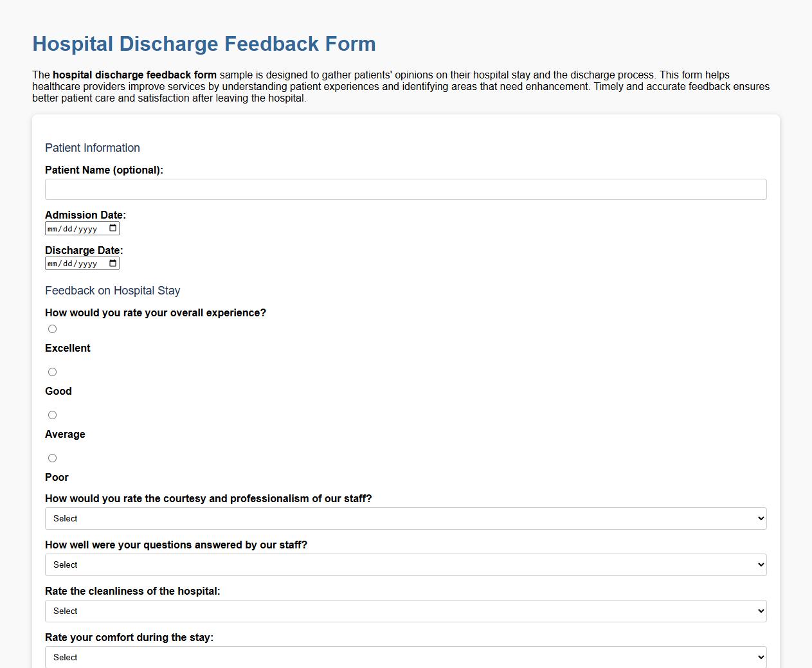The image size is (812, 668).
Task: Click the chevron on the cleanliness dropdown
Action: click(757, 611)
